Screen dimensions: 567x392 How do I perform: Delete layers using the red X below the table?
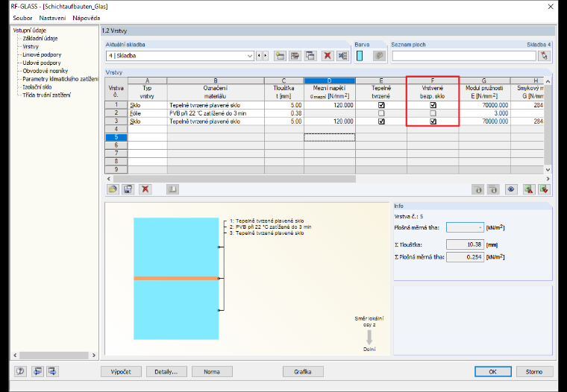(x=145, y=189)
